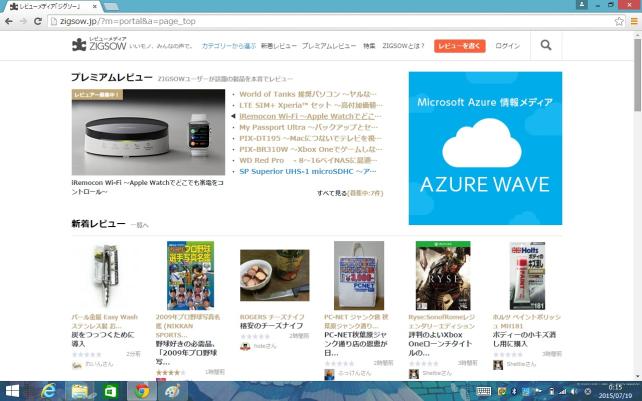Screen dimensions: 642x401
Task: Click the Chrome back arrow
Action: tap(9, 21)
